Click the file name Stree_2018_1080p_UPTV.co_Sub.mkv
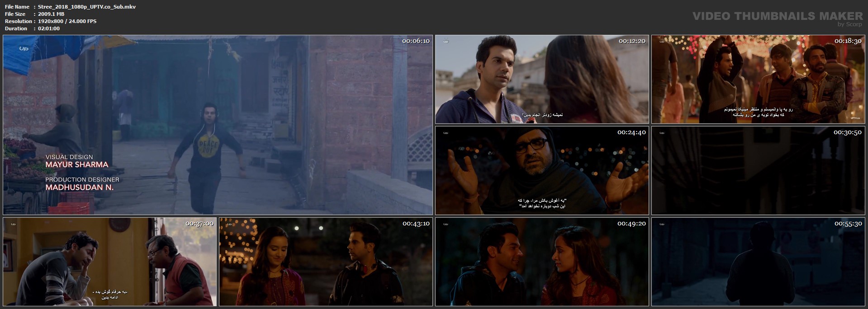868x309 pixels. (87, 7)
